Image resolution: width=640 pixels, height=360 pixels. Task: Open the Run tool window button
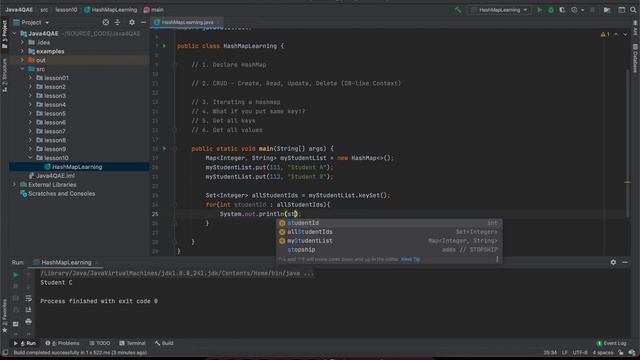tap(24, 343)
